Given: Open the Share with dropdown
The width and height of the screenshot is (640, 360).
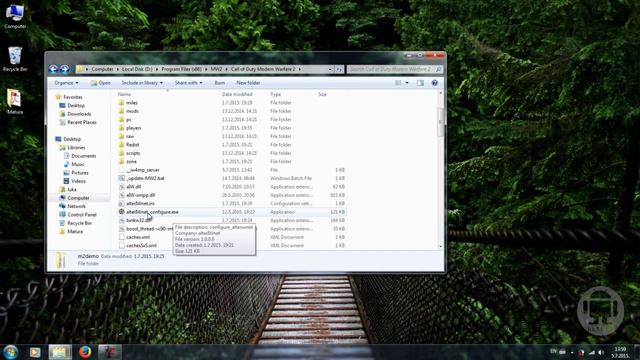Looking at the screenshot, I should [188, 83].
